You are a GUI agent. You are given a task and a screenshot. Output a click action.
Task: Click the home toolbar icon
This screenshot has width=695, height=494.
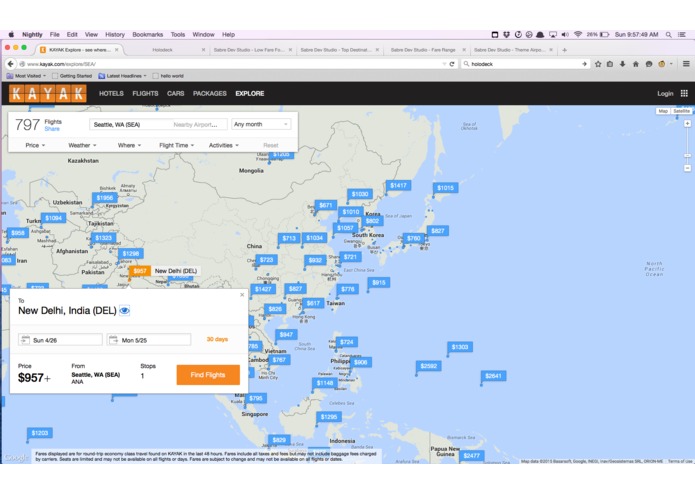pos(636,64)
